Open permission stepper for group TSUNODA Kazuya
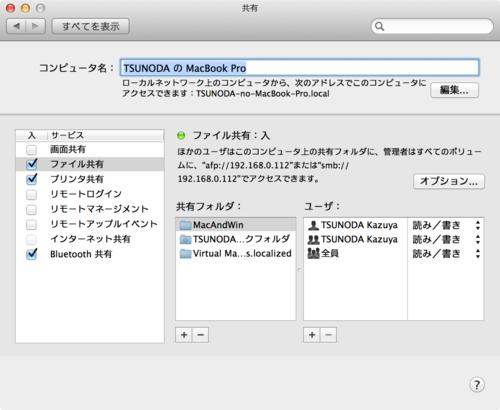500x410 pixels. click(x=478, y=239)
